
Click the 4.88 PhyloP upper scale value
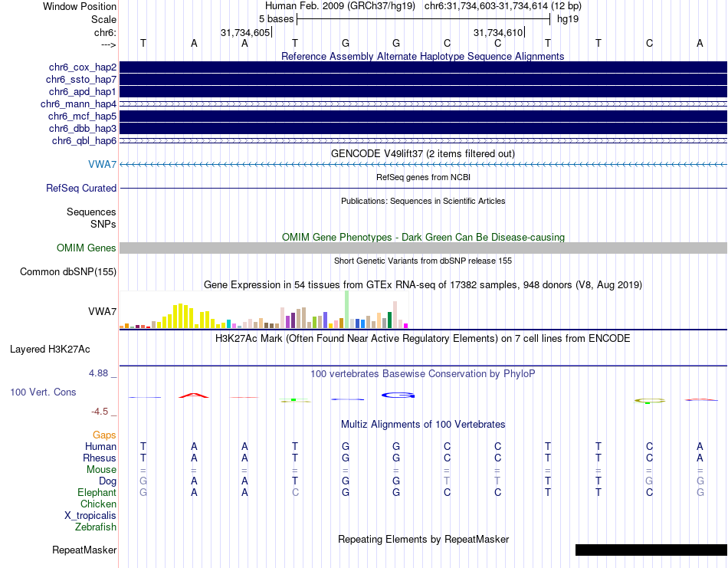(99, 373)
